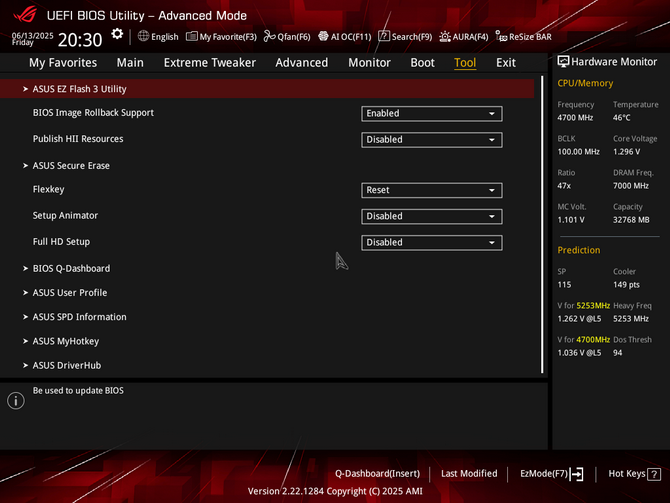
Task: Switch to Extreme Tweaker tab
Action: pos(209,63)
